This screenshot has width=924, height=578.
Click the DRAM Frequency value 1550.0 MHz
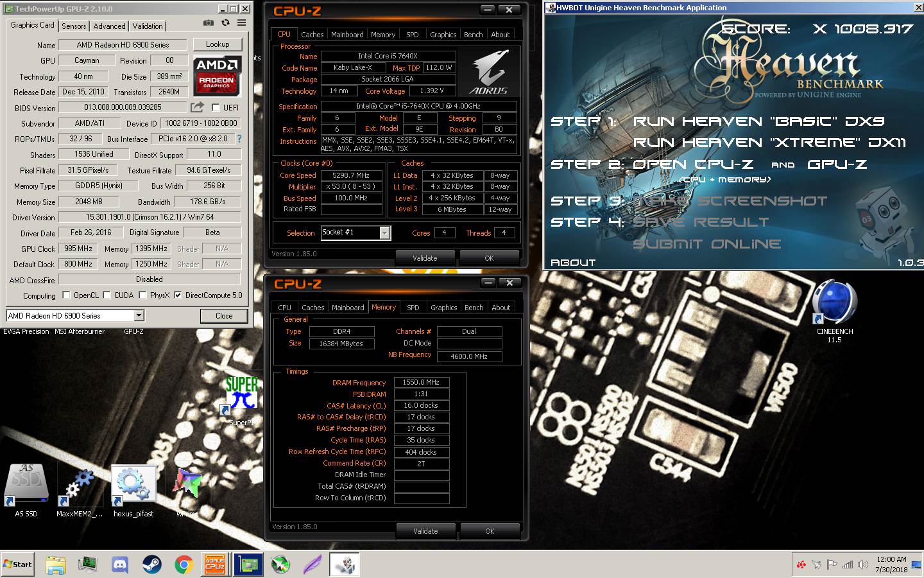coord(421,382)
